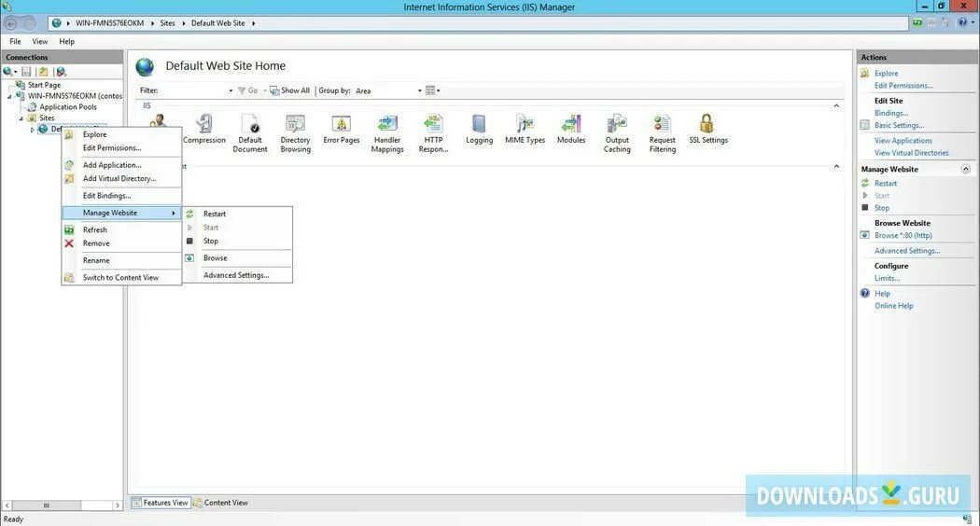Click the globe icon beside Default Web Site Home
This screenshot has height=526, width=980.
(x=145, y=67)
